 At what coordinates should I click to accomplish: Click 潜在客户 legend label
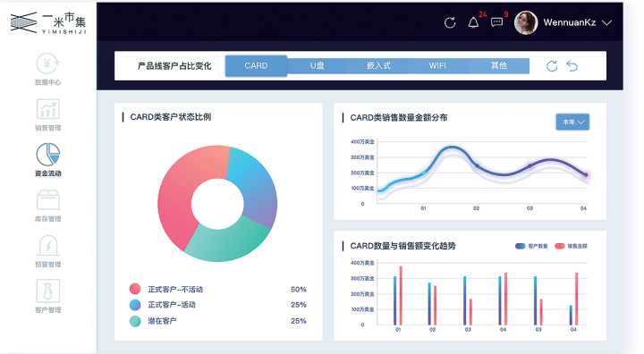point(162,321)
